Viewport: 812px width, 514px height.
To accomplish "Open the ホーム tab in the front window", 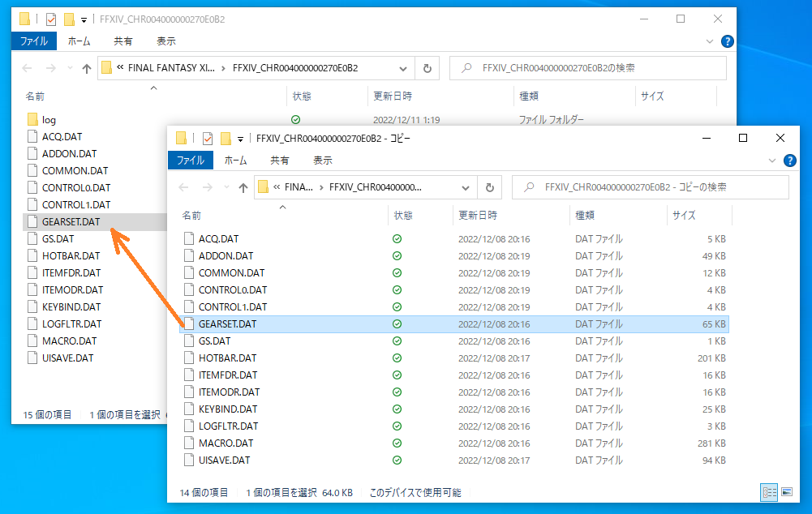I will coord(235,161).
